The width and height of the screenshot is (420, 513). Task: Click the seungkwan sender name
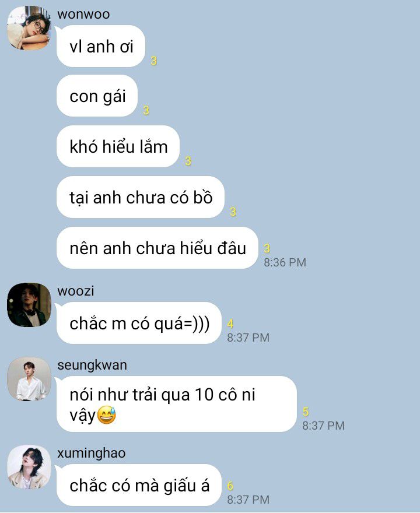[92, 366]
